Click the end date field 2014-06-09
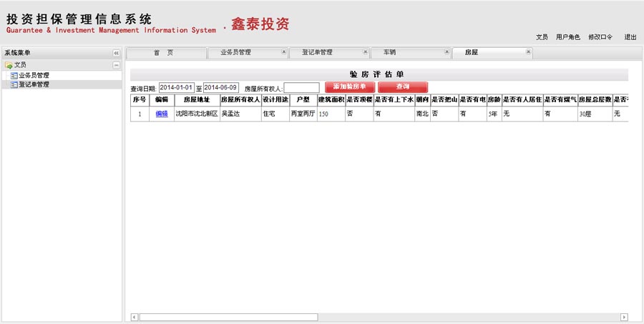The image size is (644, 324). point(221,88)
